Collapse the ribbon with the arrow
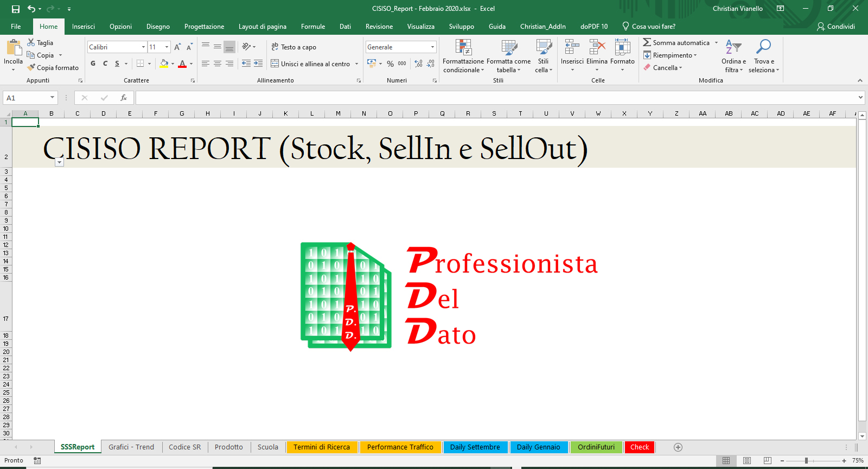This screenshot has width=868, height=469. tap(860, 80)
